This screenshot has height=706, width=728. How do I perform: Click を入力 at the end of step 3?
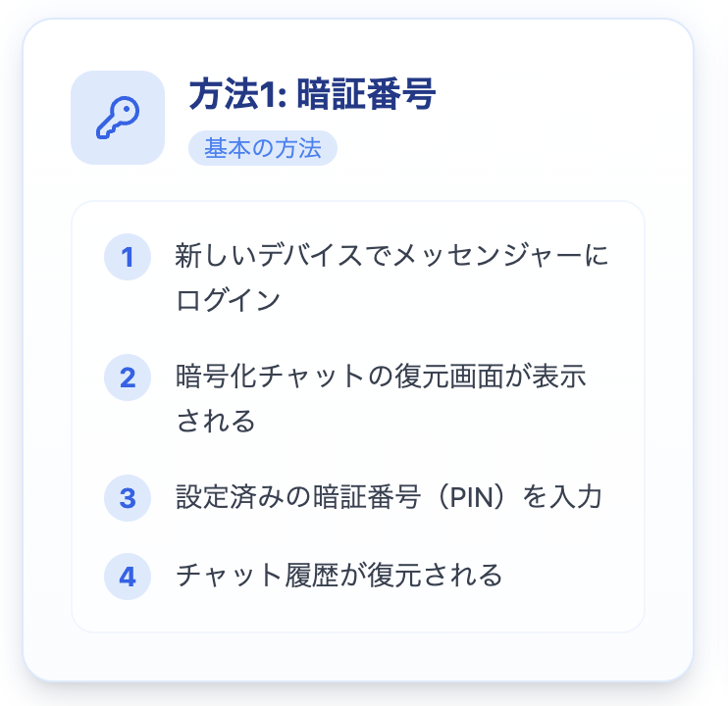[x=561, y=497]
